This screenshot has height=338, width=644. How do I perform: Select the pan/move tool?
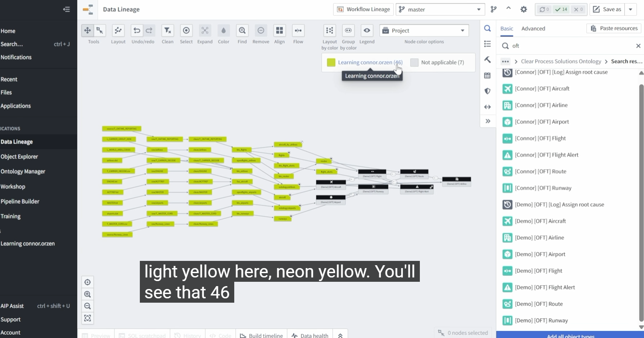click(x=87, y=31)
